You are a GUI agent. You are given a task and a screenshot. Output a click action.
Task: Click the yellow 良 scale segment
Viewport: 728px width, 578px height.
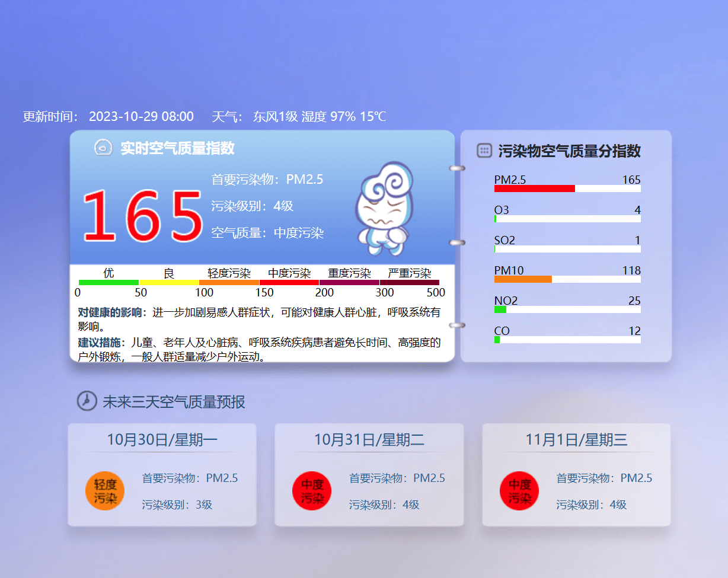(x=169, y=282)
